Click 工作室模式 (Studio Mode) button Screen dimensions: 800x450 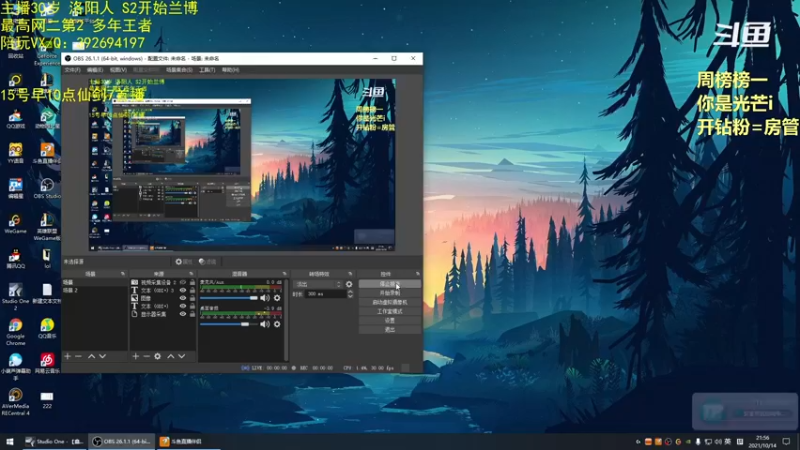(390, 311)
